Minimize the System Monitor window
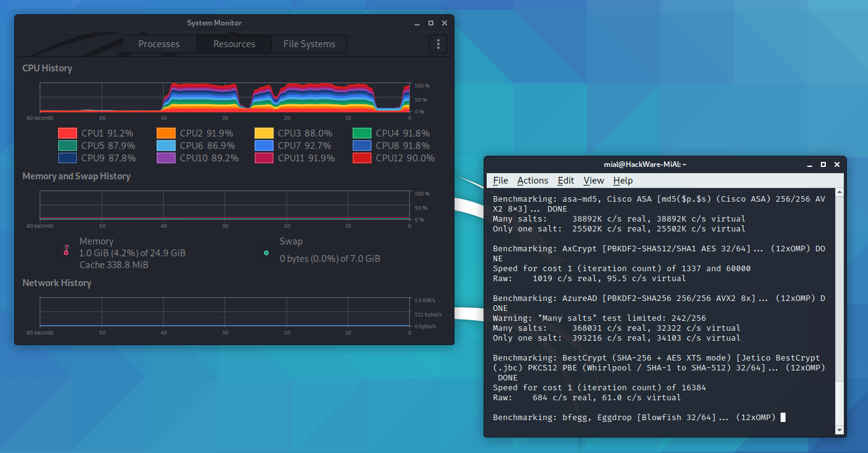 coord(417,23)
